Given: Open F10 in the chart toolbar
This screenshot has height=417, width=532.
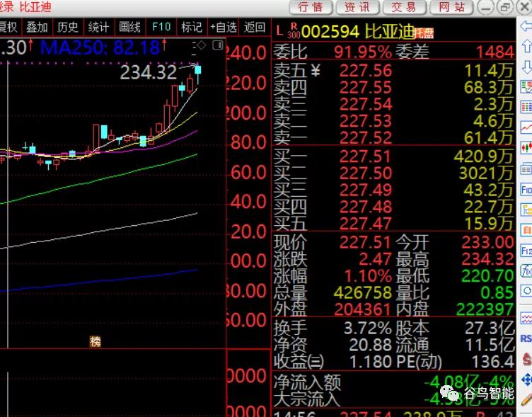Looking at the screenshot, I should pos(161,27).
